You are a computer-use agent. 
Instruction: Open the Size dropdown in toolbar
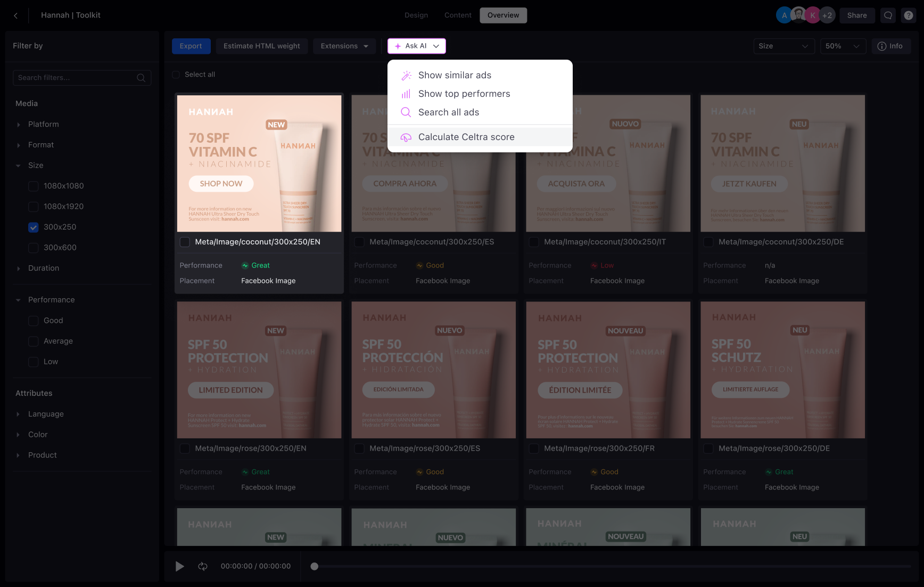[x=784, y=46]
